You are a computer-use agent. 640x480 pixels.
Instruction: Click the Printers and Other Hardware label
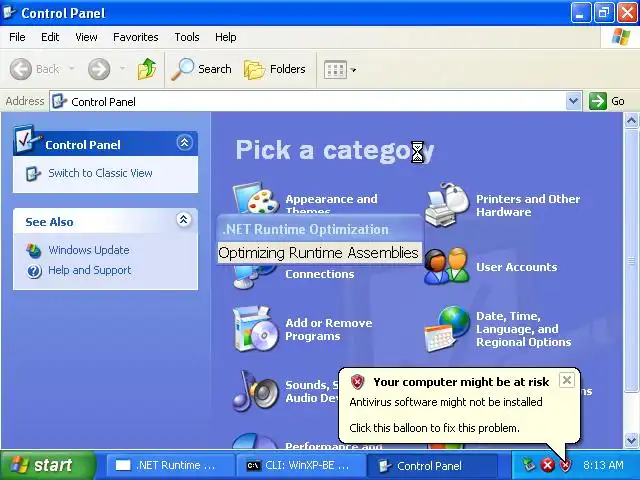click(x=528, y=205)
